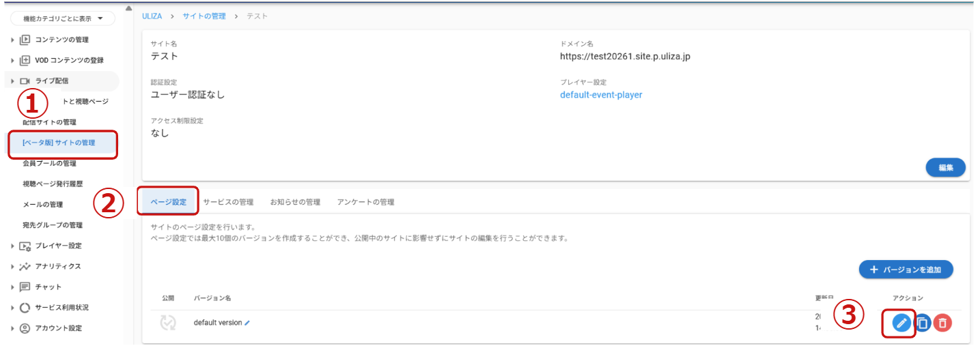Screen dimensions: 980x346
Task: Expand the コンテンツの管理 tree arrow
Action: pos(12,40)
